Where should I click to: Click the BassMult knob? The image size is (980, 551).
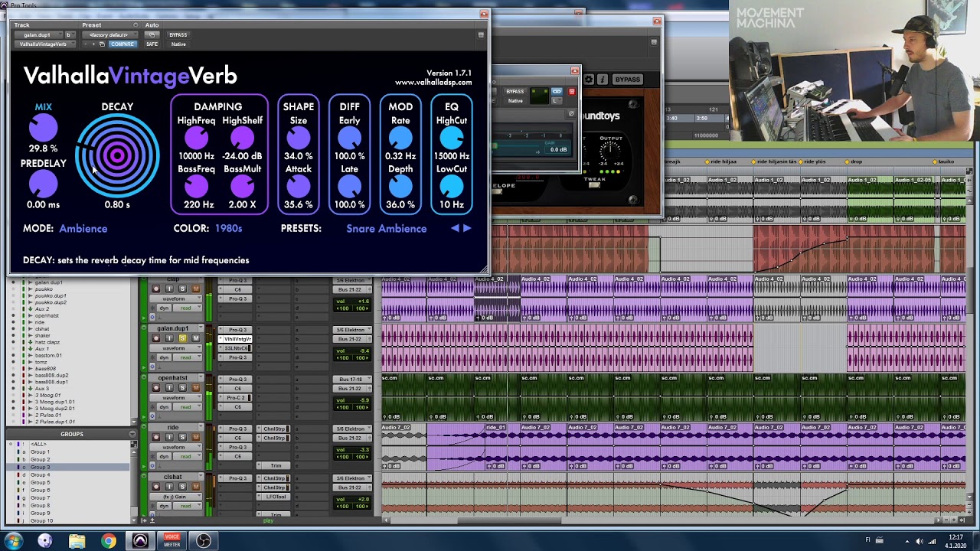(x=242, y=187)
